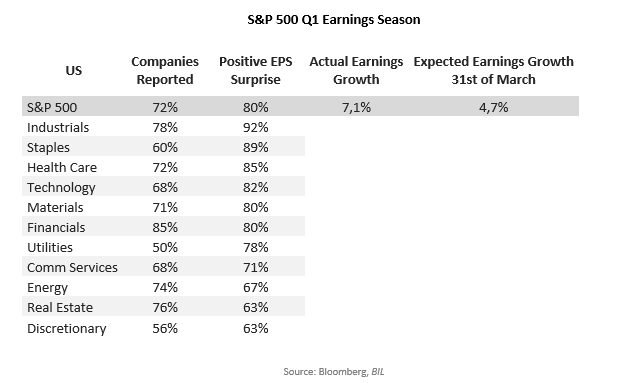Select the Companies Reported column header

coord(165,70)
